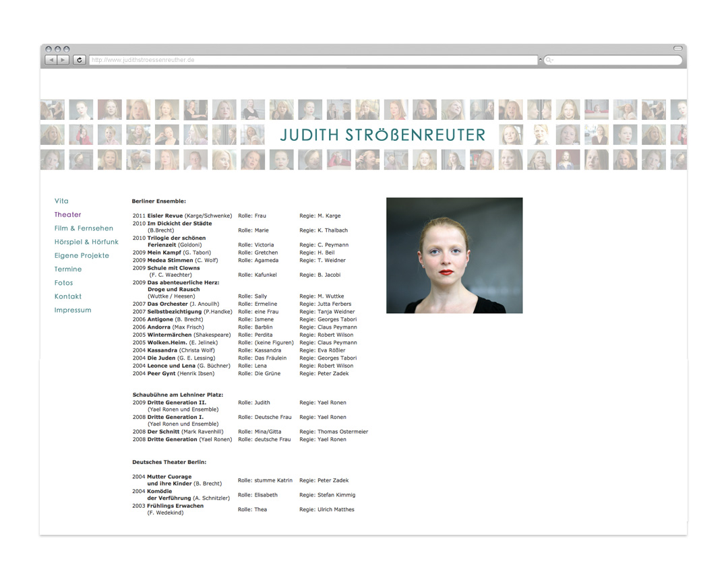The height and width of the screenshot is (586, 728).
Task: Click 'Das Orchester' (J. Anouilh) entry
Action: coord(175,304)
